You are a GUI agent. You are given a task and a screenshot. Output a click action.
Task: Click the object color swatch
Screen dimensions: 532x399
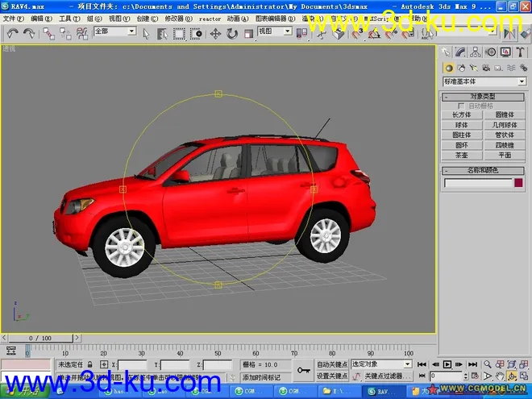518,183
